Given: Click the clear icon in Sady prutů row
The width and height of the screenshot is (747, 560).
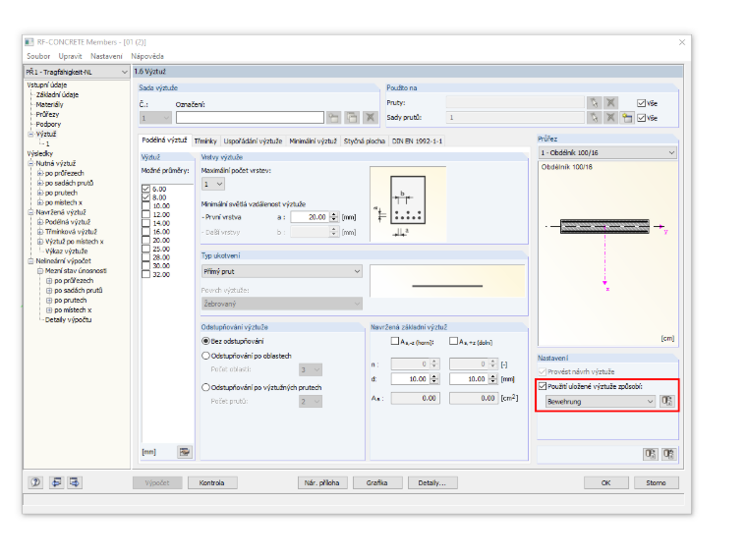Looking at the screenshot, I should click(610, 117).
